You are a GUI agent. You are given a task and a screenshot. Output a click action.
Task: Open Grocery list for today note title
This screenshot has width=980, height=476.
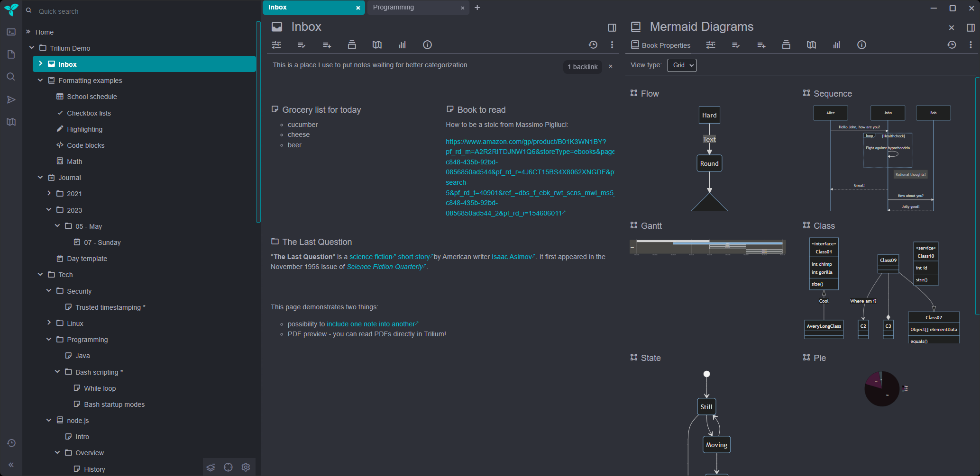click(x=321, y=110)
